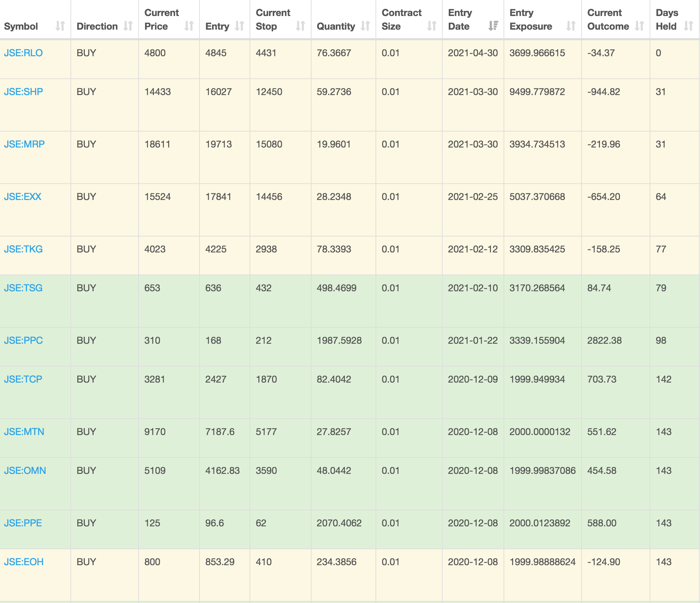This screenshot has width=700, height=603.
Task: Click the Current Price header label
Action: [x=161, y=19]
